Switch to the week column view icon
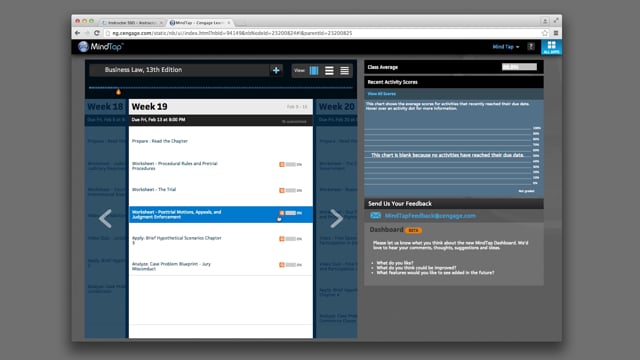The height and width of the screenshot is (360, 640). tap(314, 70)
